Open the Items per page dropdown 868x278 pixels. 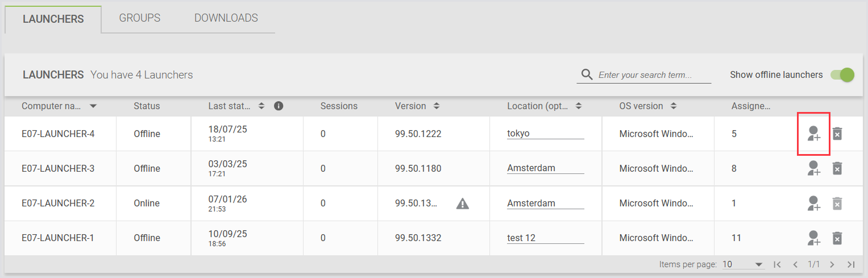coord(743,264)
